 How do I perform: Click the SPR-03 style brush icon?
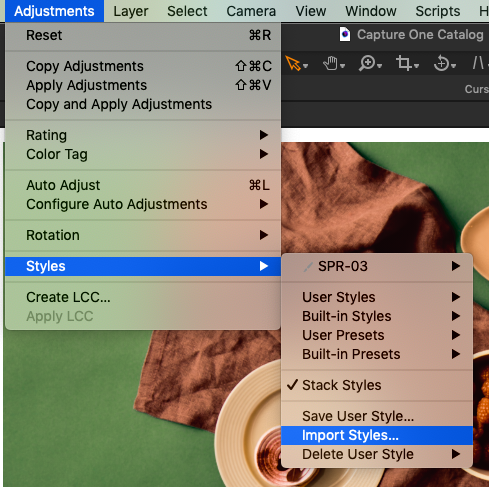click(308, 266)
